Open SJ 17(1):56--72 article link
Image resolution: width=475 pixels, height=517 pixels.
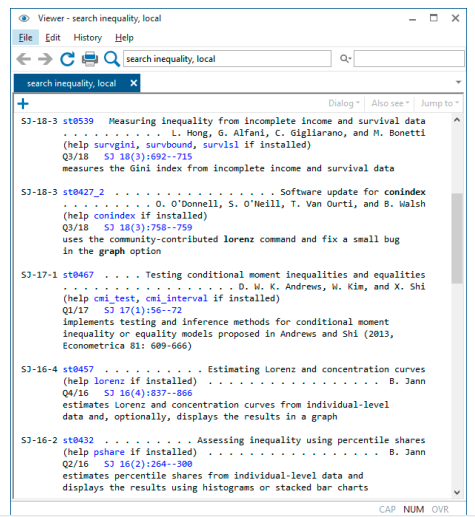143,310
